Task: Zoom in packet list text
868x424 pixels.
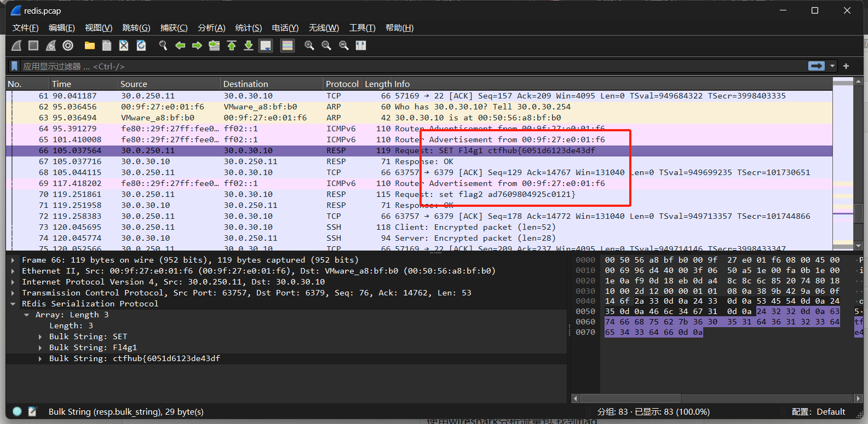Action: click(309, 45)
